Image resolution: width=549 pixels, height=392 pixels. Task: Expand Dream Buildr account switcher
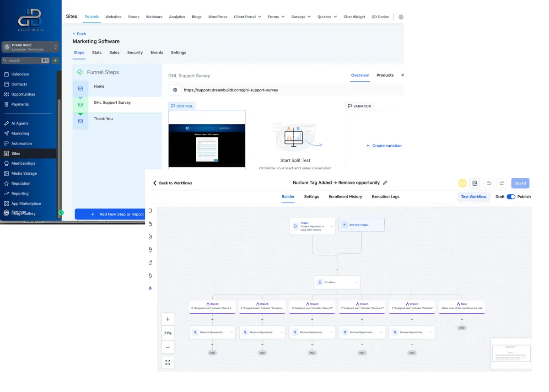coord(31,47)
